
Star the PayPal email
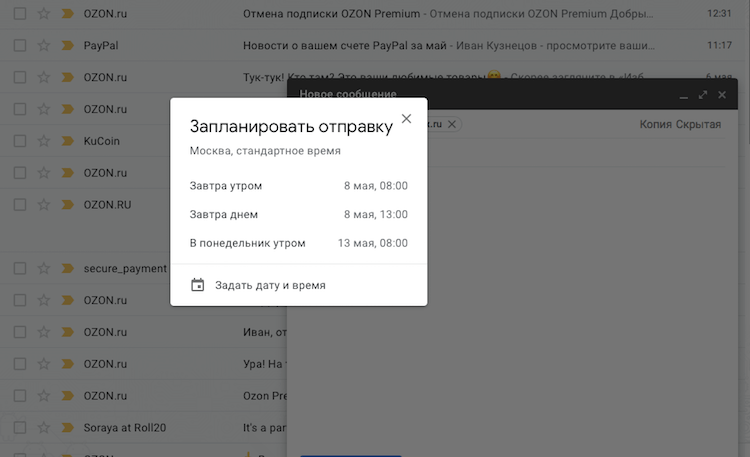tap(44, 45)
